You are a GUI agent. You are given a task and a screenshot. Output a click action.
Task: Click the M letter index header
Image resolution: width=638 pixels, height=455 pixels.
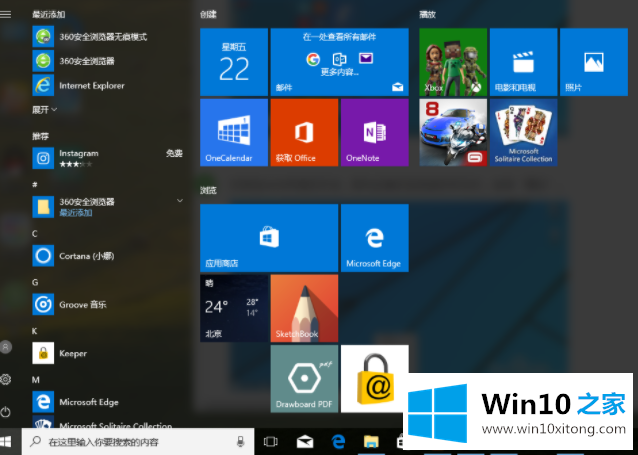point(36,380)
